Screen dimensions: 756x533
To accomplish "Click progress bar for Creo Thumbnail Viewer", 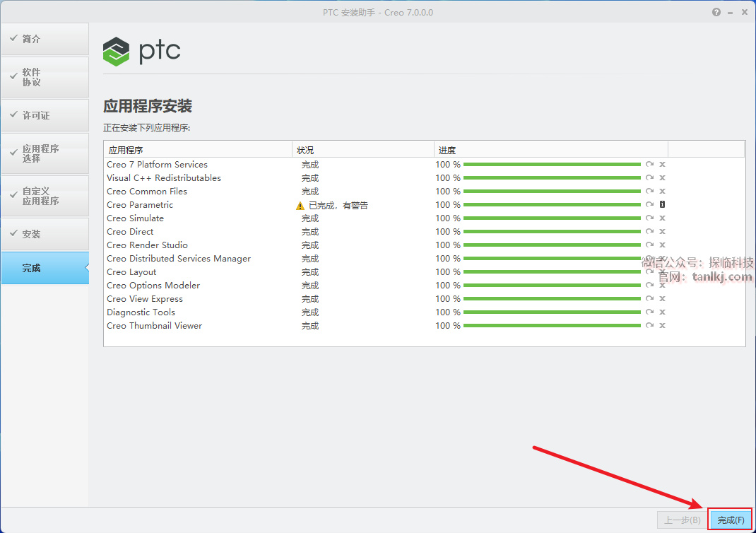I will (x=552, y=326).
